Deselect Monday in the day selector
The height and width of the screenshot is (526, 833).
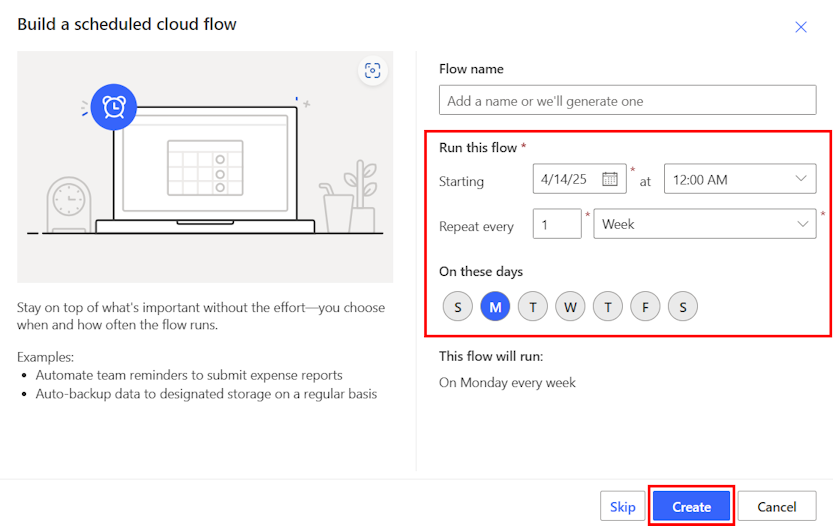coord(495,307)
